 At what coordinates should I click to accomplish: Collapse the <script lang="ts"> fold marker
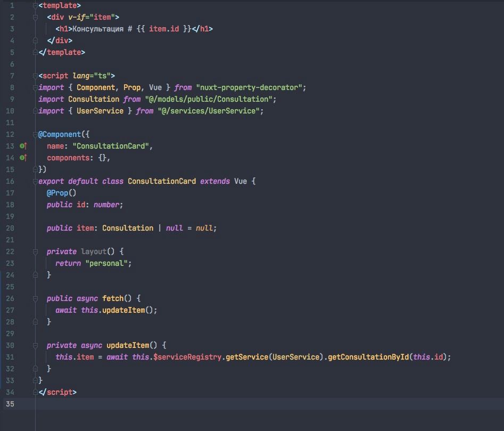pyautogui.click(x=35, y=76)
